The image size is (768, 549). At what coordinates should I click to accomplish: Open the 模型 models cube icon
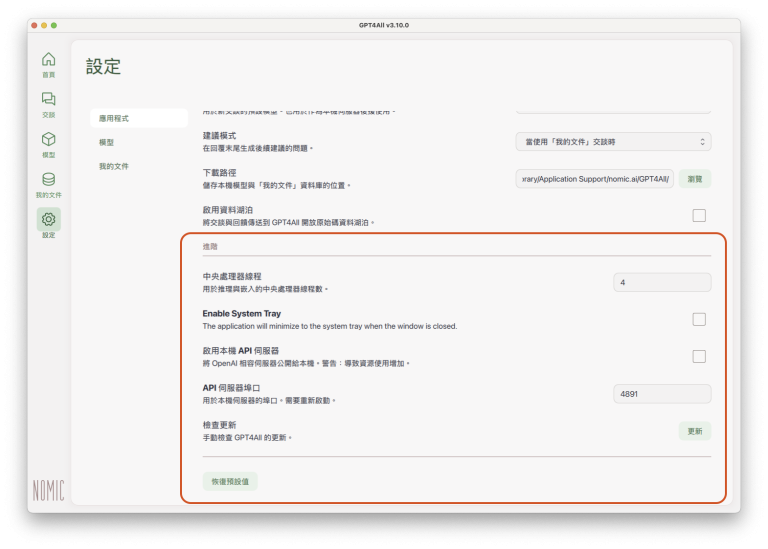48,140
